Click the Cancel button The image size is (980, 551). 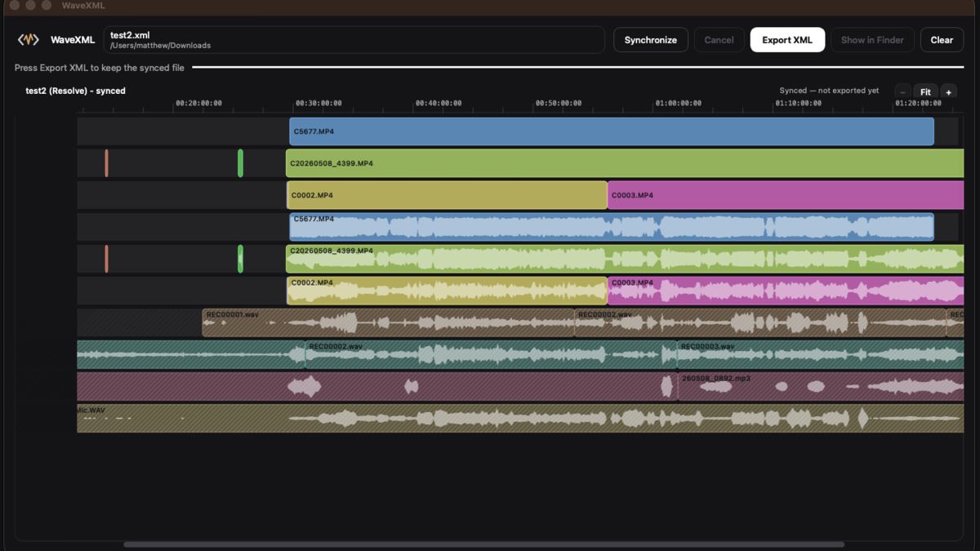coord(719,40)
